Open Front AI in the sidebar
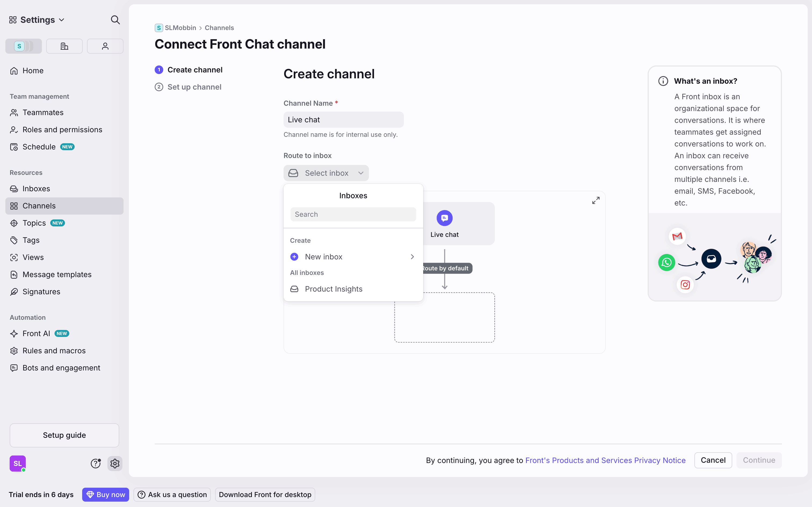 tap(36, 333)
